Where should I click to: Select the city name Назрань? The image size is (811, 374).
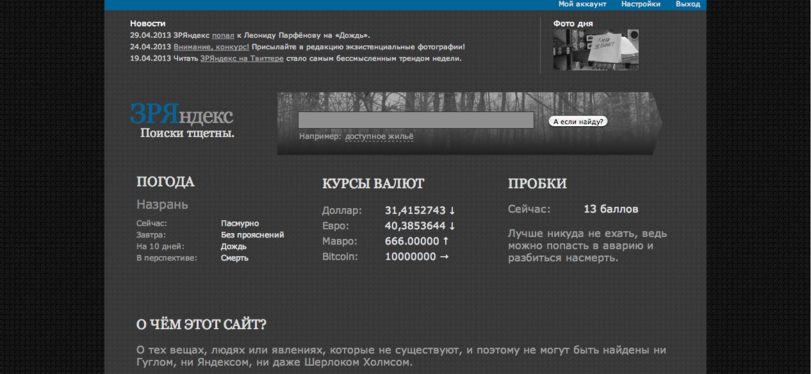(162, 205)
